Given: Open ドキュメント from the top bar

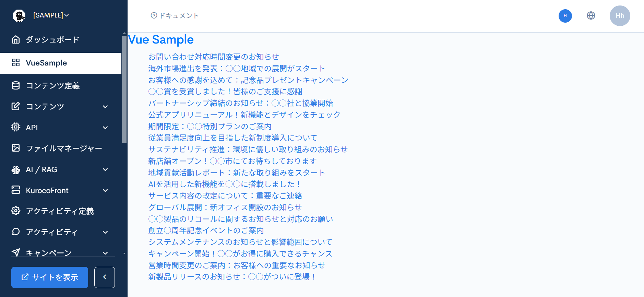Looking at the screenshot, I should 175,15.
